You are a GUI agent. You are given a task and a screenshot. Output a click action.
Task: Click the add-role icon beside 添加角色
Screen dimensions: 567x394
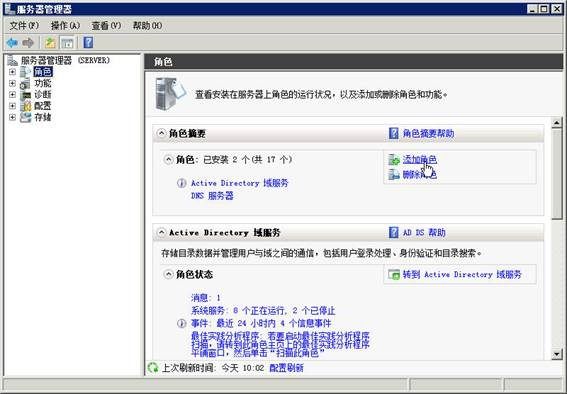394,159
